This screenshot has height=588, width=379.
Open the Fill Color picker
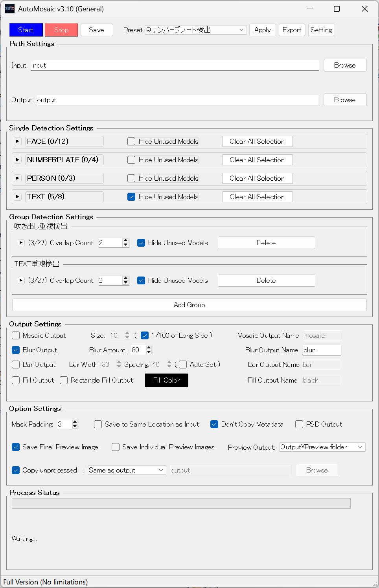click(x=166, y=380)
